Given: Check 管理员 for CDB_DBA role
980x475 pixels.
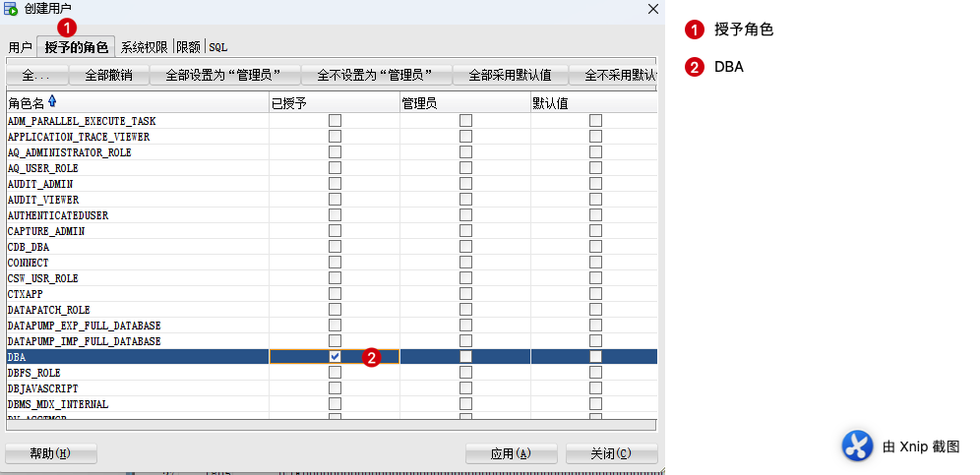Looking at the screenshot, I should click(465, 246).
